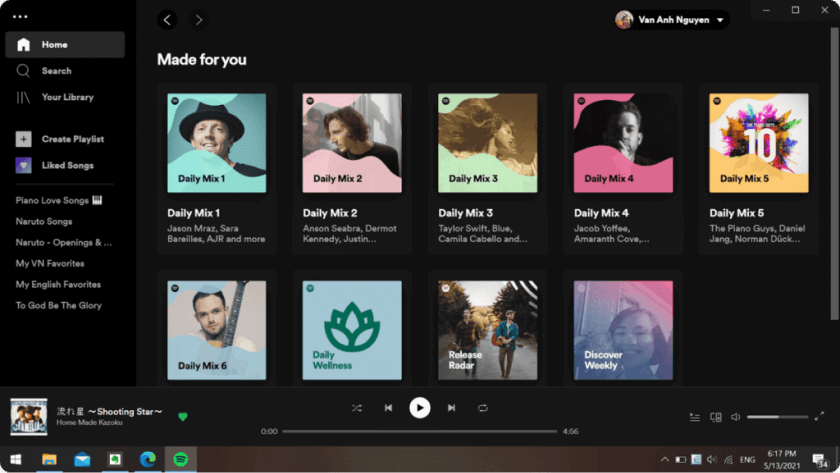The width and height of the screenshot is (840, 473).
Task: Click the Daily Mix 3 title link
Action: (x=466, y=213)
